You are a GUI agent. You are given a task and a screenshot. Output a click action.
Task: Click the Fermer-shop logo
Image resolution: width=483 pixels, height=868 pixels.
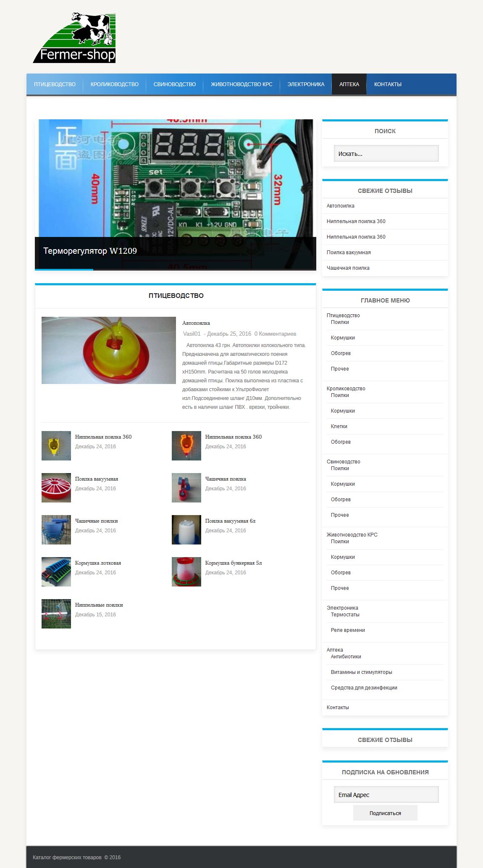(74, 38)
